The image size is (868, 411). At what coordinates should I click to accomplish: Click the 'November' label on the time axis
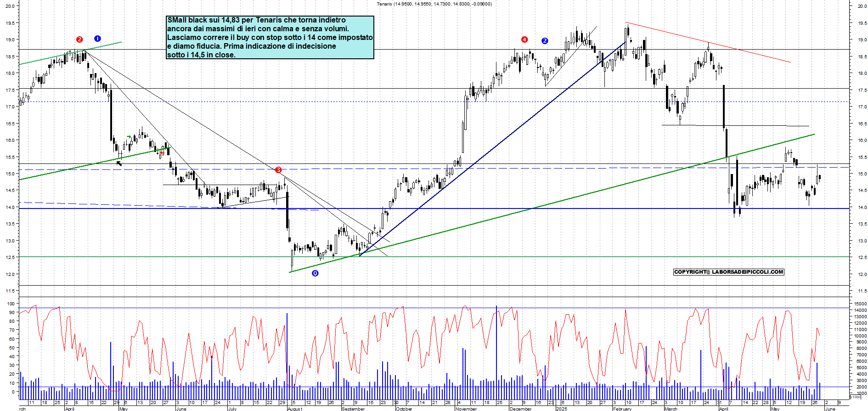click(x=466, y=409)
